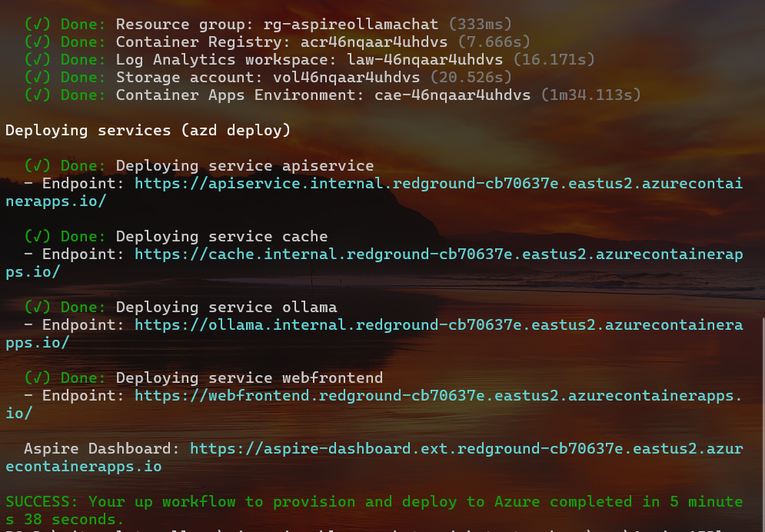Click the 'Container Registry: acr46nqaar4uhdvs' text

[x=281, y=42]
